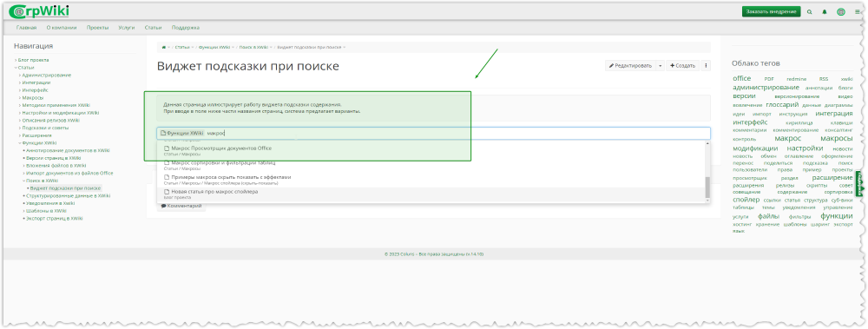The width and height of the screenshot is (868, 329).
Task: Open the Статьи top menu item
Action: point(154,28)
